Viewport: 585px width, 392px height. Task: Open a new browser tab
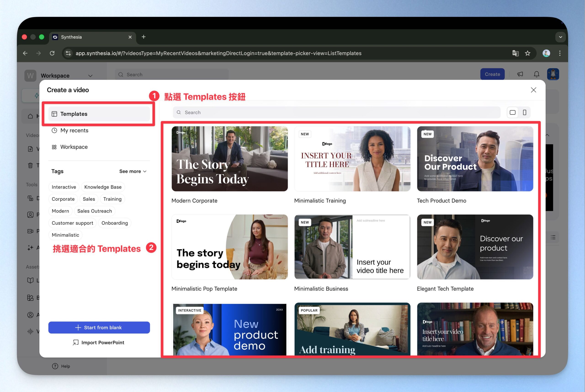[x=143, y=37]
